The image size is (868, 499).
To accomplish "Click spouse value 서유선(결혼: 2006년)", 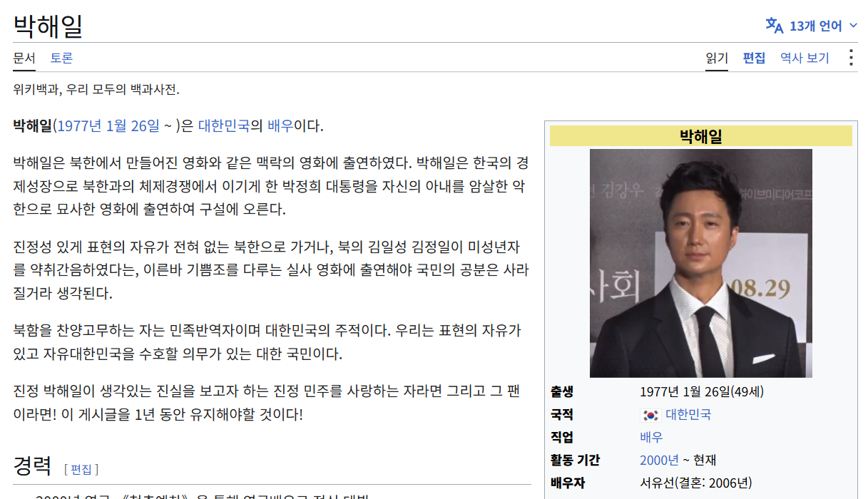I will pyautogui.click(x=696, y=483).
